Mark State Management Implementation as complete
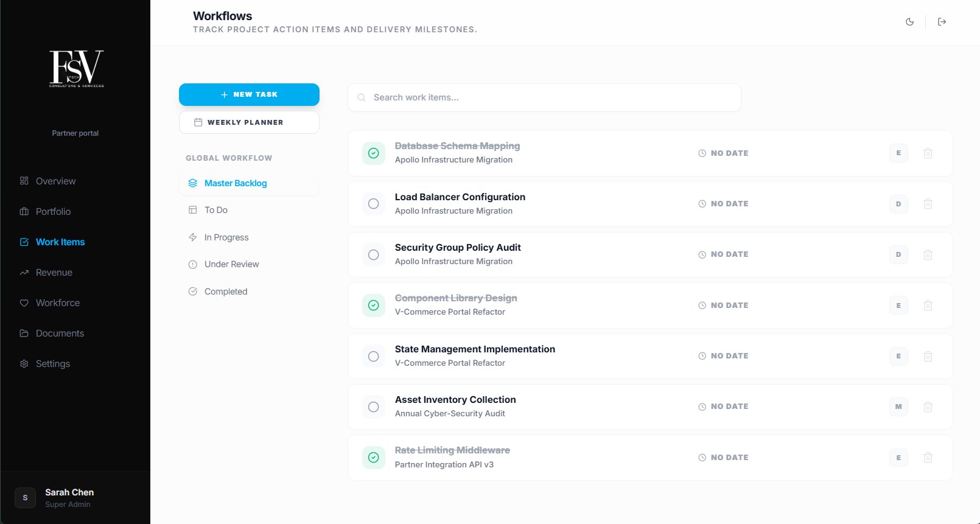The width and height of the screenshot is (980, 524). (374, 356)
